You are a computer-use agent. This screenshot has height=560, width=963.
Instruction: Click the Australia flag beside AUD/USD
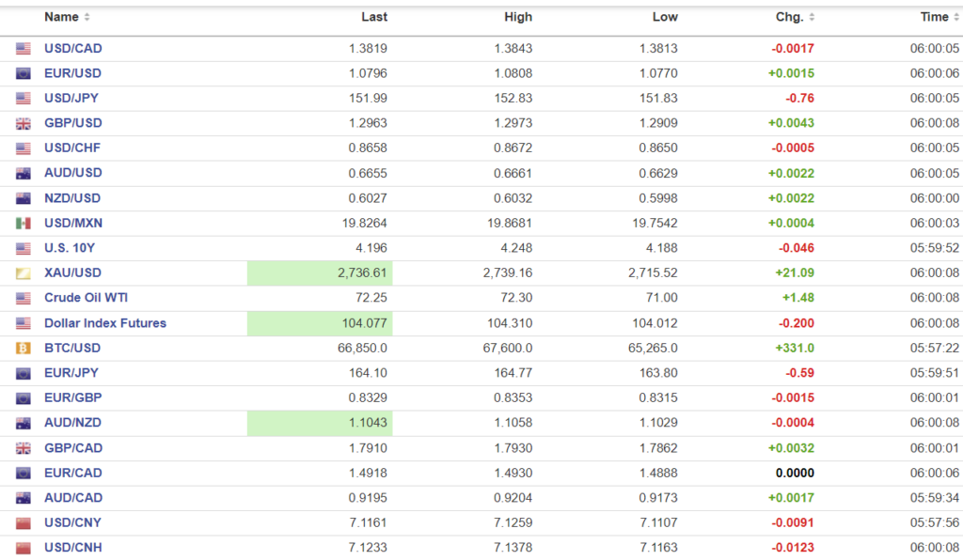click(x=24, y=173)
